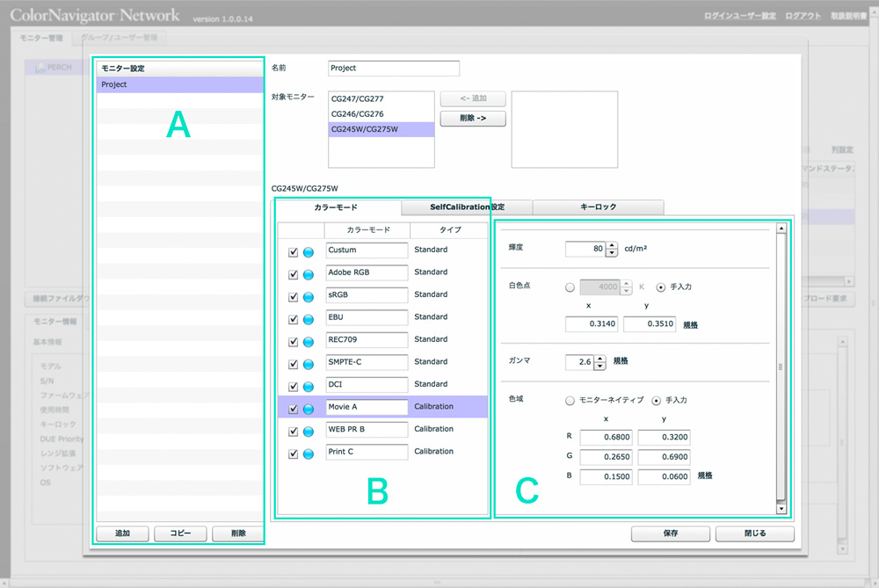The image size is (879, 588).
Task: Click the white point x field 0.3140
Action: click(x=592, y=324)
